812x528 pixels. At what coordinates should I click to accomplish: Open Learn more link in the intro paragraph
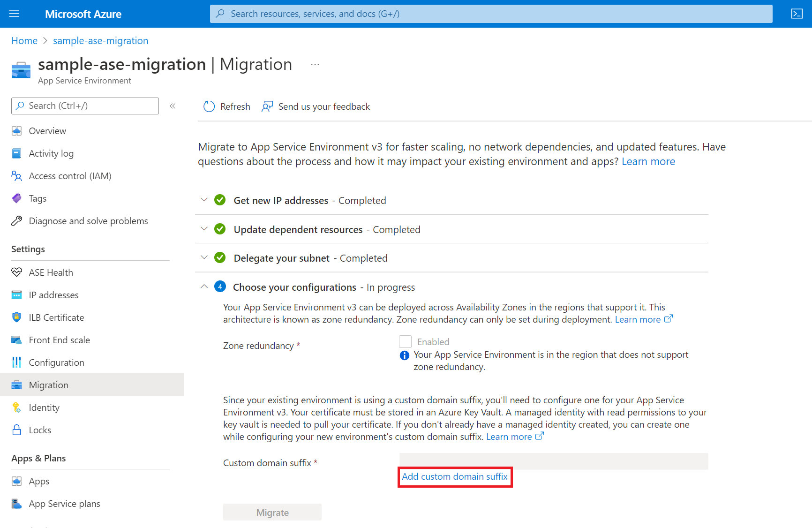[x=648, y=161]
